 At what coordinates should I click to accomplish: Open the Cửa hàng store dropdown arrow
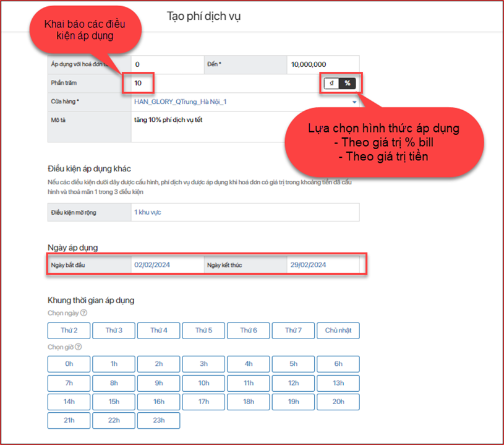click(x=354, y=102)
